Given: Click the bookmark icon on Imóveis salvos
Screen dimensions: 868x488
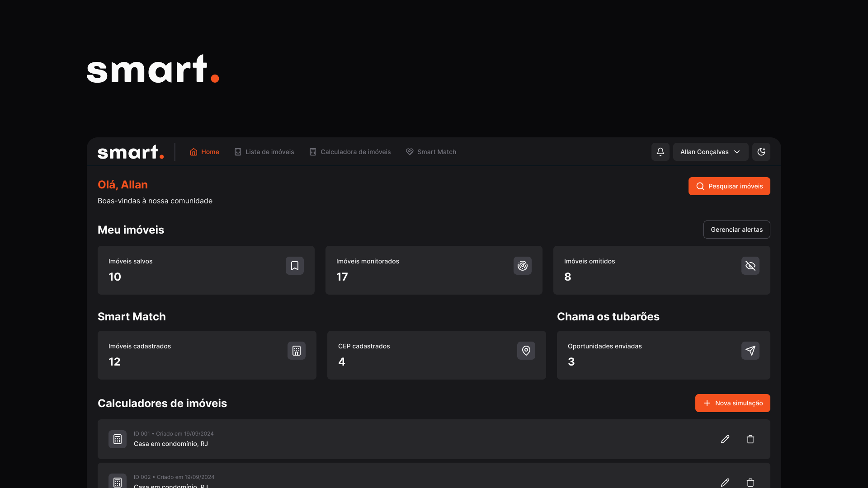Looking at the screenshot, I should [x=295, y=266].
